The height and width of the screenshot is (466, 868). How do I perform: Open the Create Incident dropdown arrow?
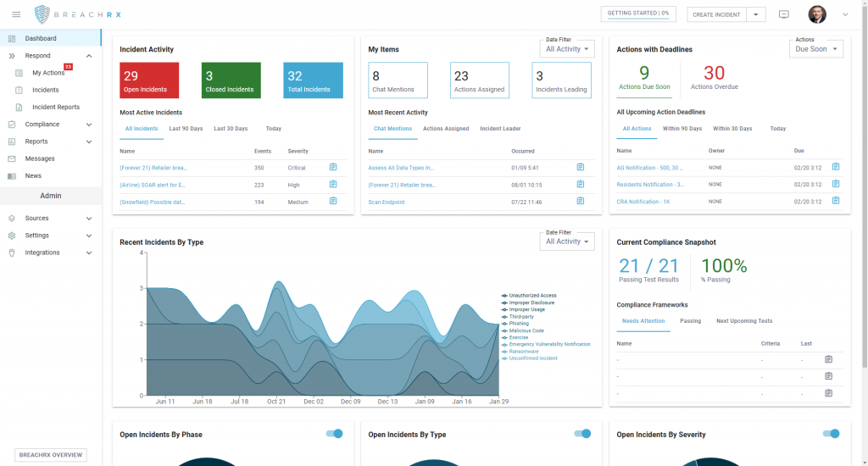click(x=756, y=14)
